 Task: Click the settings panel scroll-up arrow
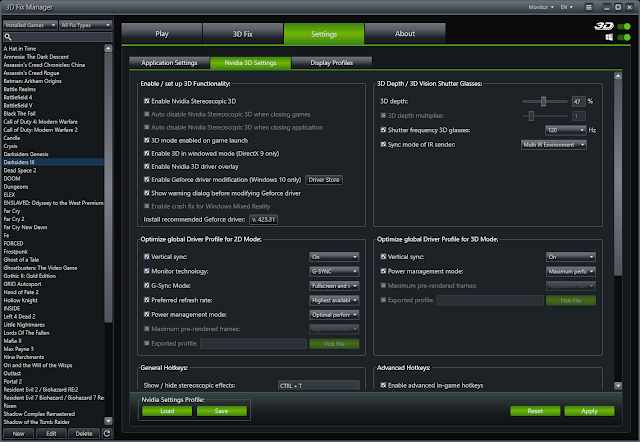click(618, 76)
